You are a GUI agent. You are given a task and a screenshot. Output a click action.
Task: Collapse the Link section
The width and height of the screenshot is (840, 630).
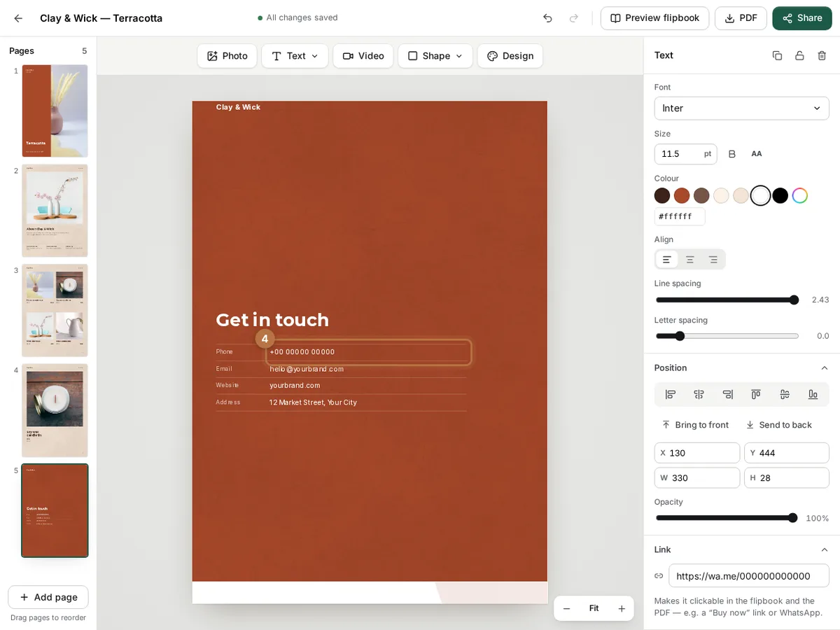coord(825,549)
